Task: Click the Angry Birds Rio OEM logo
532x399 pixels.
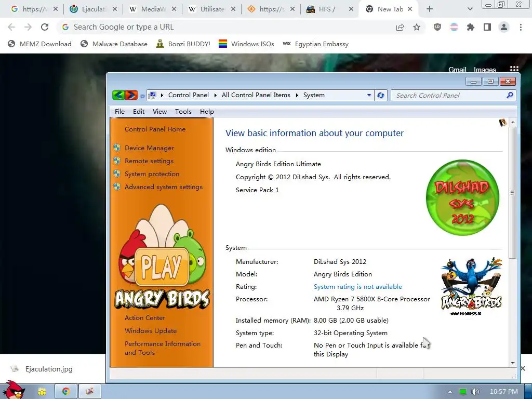Action: tap(471, 287)
